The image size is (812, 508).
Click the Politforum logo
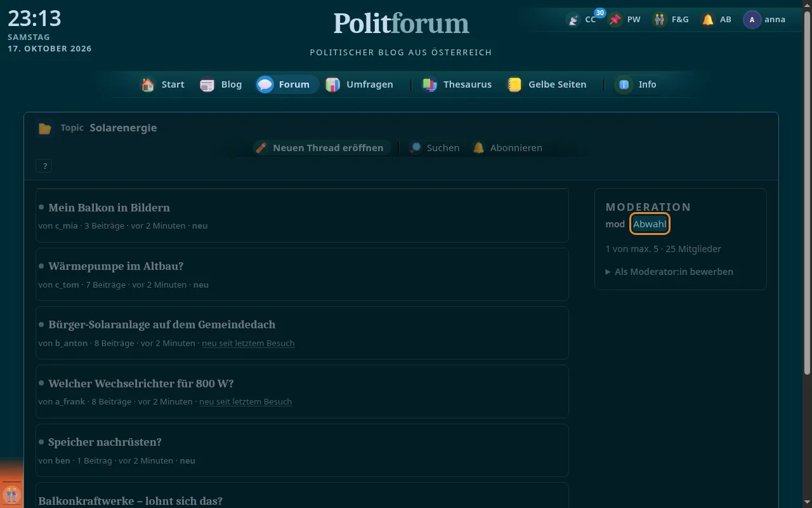tap(401, 23)
